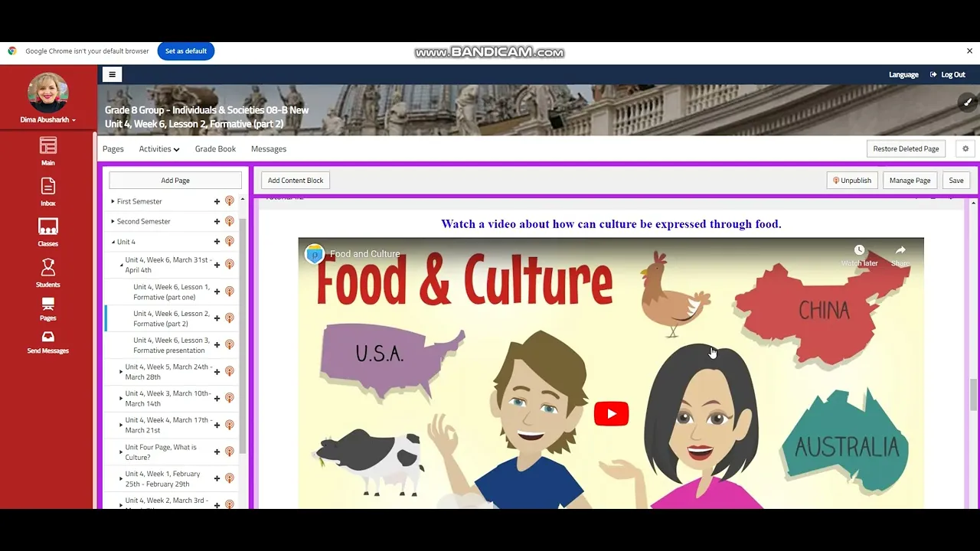Click the Add Page button
This screenshot has height=551, width=980.
click(175, 181)
